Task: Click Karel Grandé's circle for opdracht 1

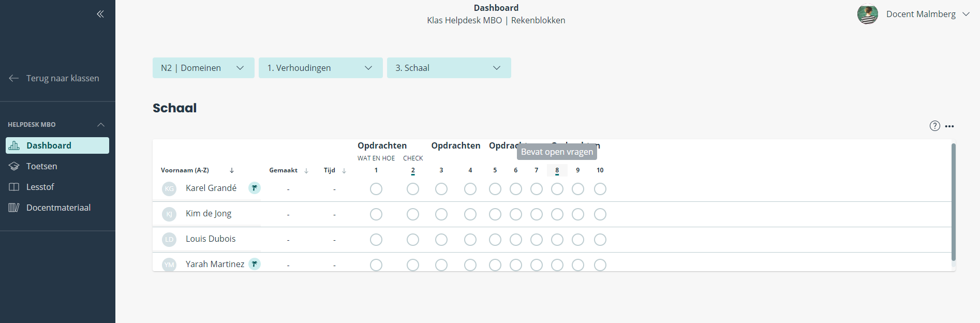Action: (x=376, y=189)
